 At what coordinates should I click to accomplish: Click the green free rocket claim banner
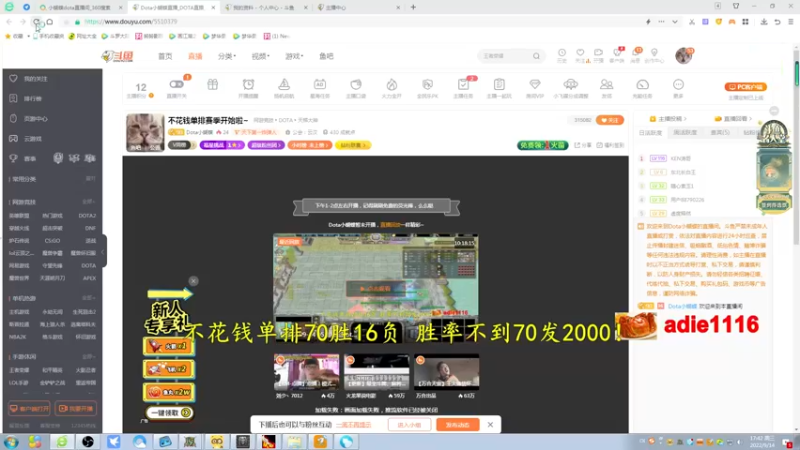coord(542,145)
